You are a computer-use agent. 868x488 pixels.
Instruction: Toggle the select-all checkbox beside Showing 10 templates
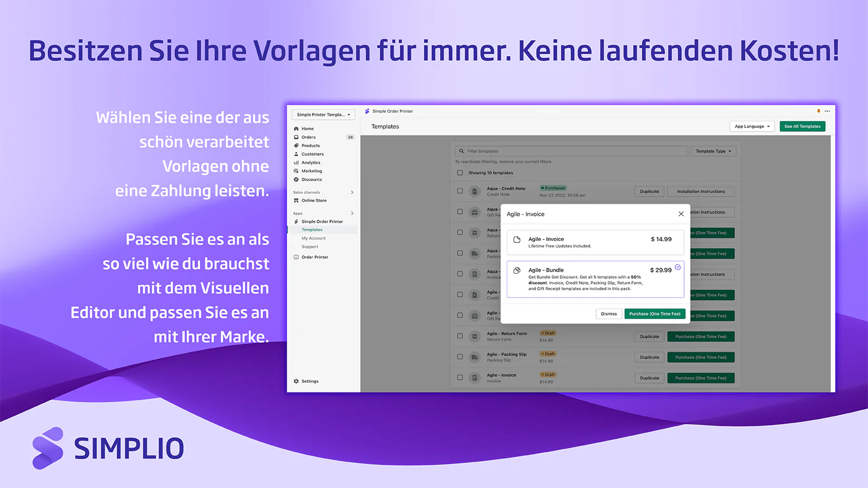pos(460,173)
